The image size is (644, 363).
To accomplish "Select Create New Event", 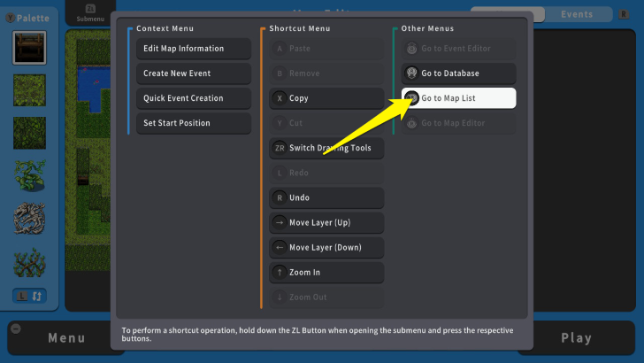I will pos(194,73).
